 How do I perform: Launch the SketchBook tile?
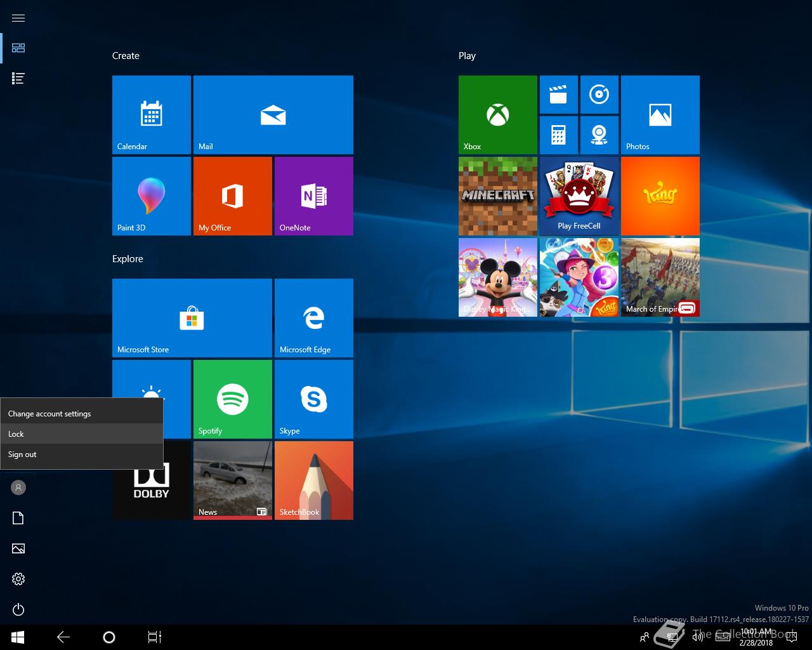point(314,481)
